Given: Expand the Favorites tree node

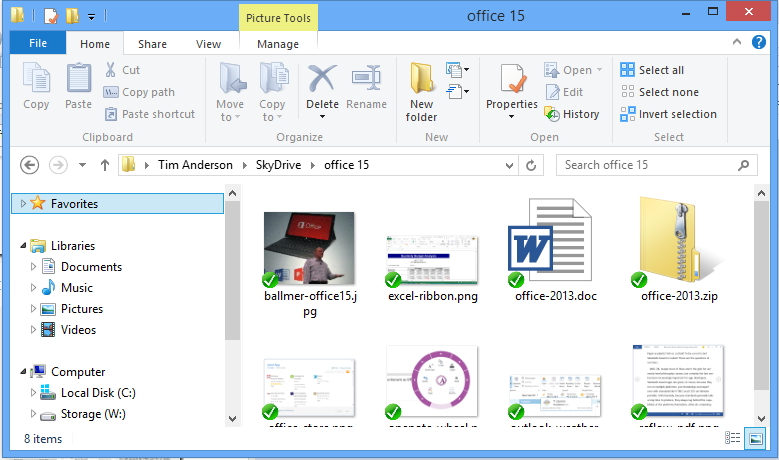Looking at the screenshot, I should click(x=23, y=203).
